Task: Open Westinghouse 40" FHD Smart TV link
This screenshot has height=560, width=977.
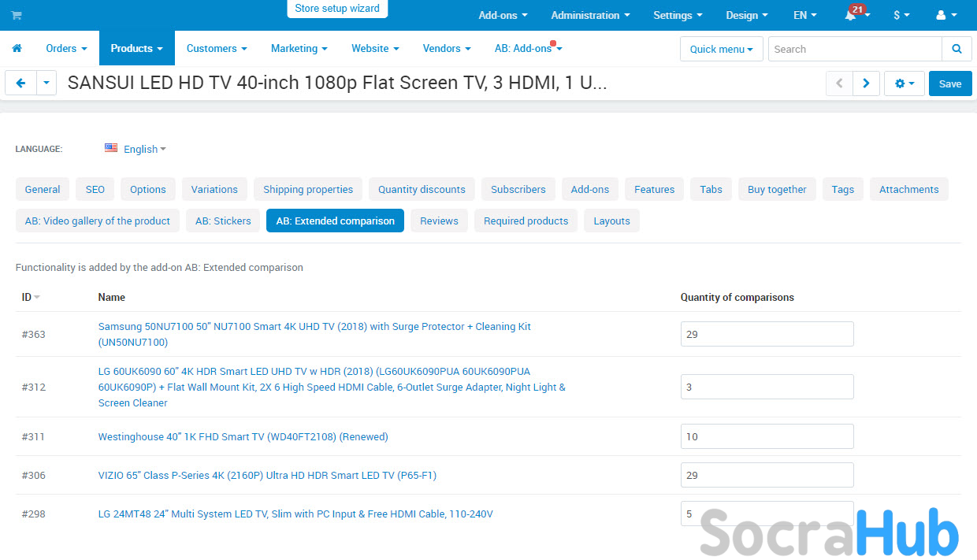Action: [x=243, y=436]
